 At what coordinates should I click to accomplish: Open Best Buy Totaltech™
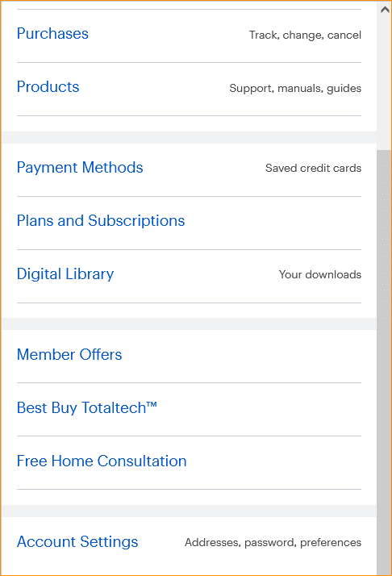(86, 408)
